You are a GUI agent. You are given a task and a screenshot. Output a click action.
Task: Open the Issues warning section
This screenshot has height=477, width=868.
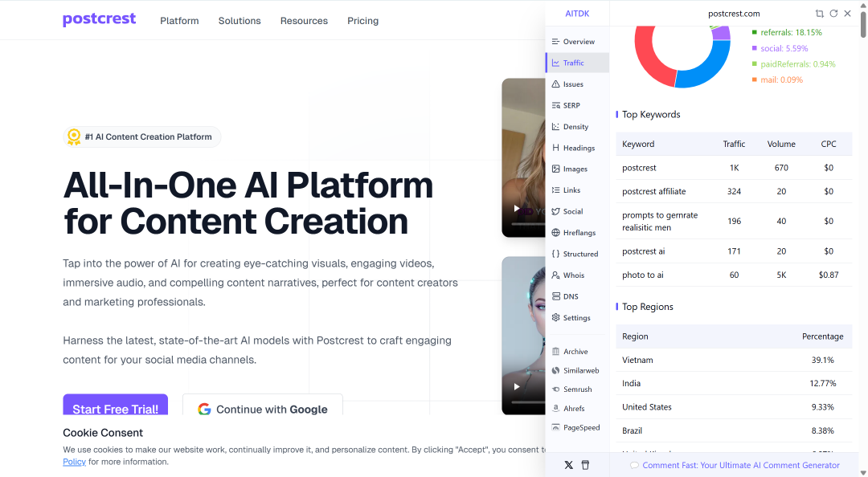[x=577, y=84]
